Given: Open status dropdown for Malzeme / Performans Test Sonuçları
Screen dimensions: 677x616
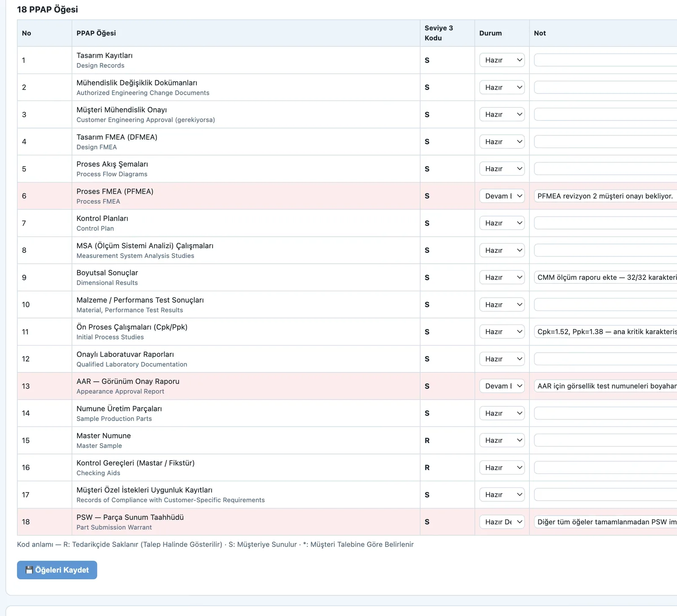Looking at the screenshot, I should [502, 304].
